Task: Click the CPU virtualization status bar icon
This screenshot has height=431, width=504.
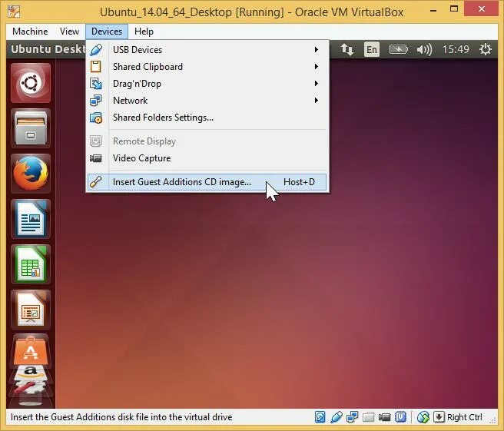Action: point(400,417)
